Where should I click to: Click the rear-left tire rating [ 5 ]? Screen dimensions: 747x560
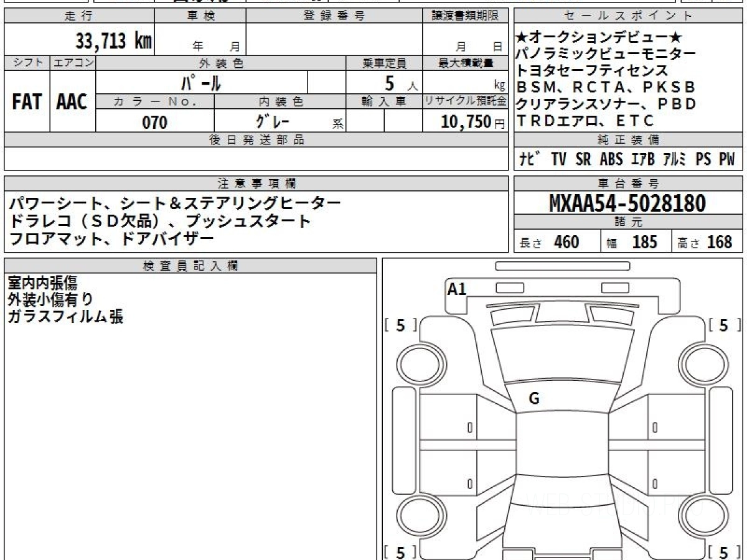[400, 552]
